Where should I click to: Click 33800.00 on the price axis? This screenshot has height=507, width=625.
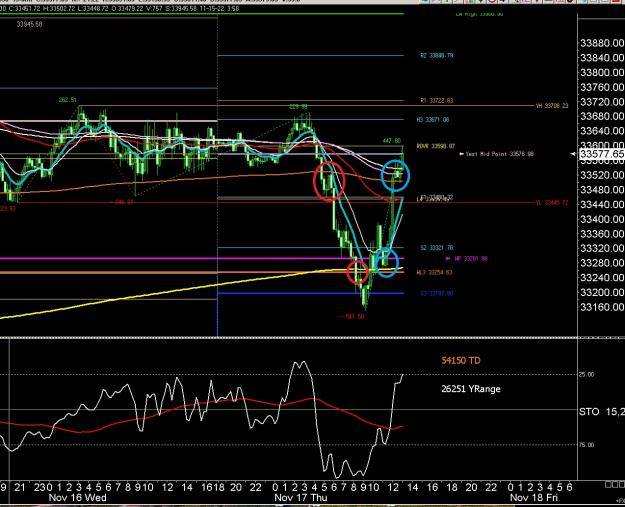tap(602, 73)
